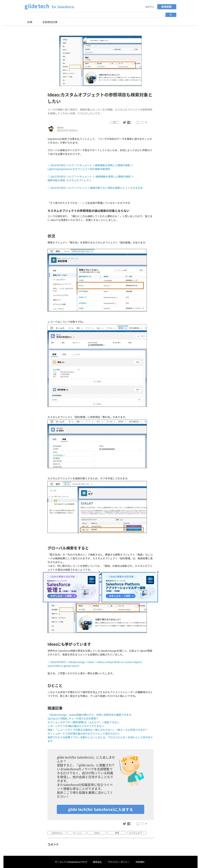Screen dimensions: 201x868
Task: Close the Salesforce Platform ad banner
Action: pos(158,572)
